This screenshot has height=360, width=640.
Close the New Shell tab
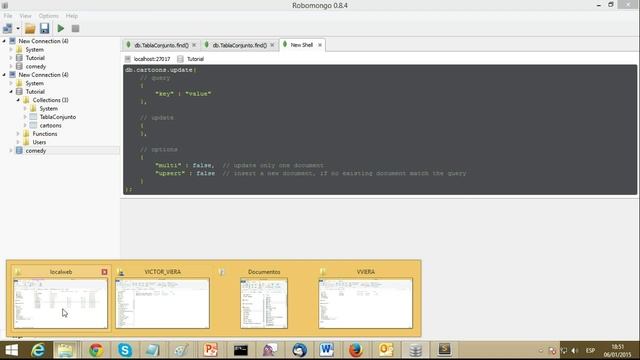tap(320, 45)
